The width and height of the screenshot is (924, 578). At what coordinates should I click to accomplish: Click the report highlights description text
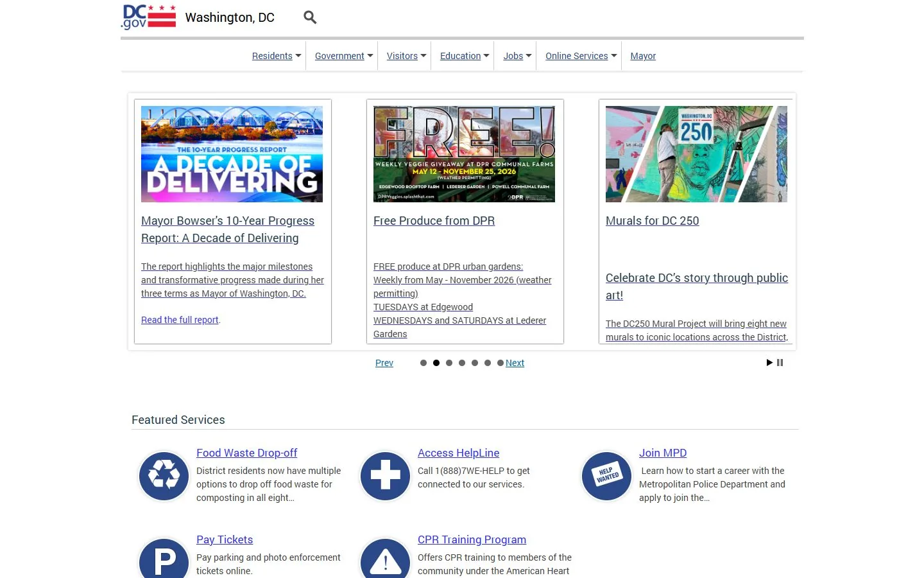(x=232, y=280)
